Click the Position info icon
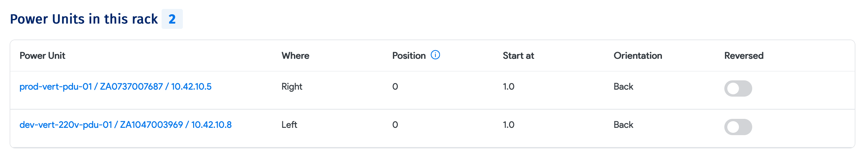Viewport: 868px width, 168px height. (x=435, y=55)
